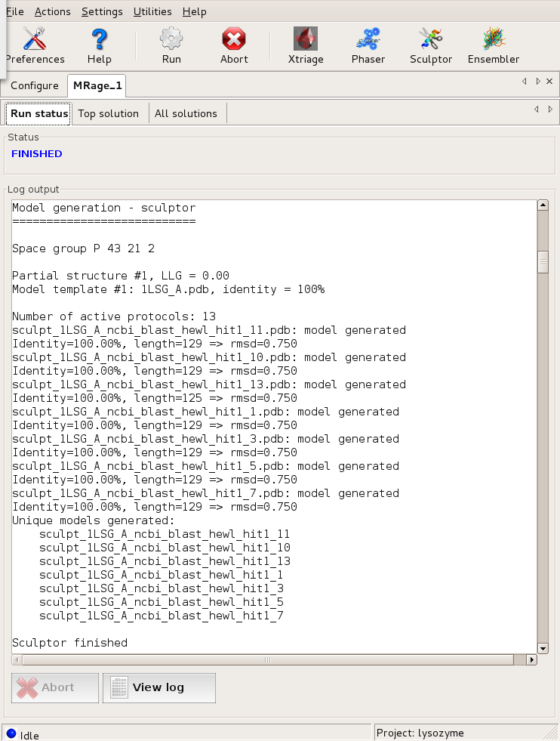Close the MRage_1 tab with X
560x741 pixels.
(x=549, y=81)
